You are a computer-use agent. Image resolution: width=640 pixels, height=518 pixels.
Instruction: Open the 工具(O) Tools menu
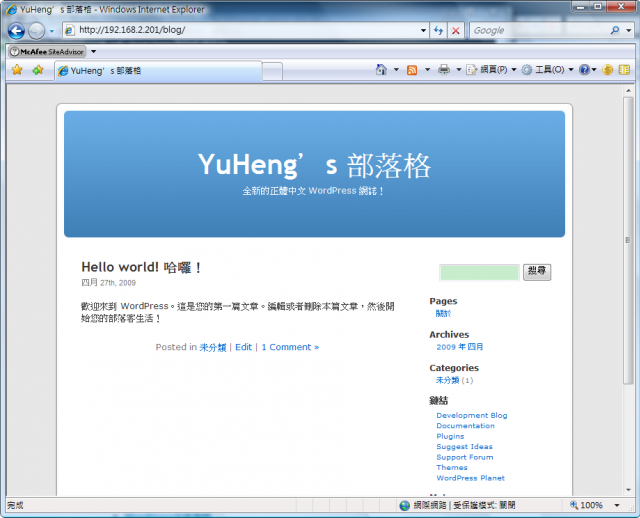(548, 70)
